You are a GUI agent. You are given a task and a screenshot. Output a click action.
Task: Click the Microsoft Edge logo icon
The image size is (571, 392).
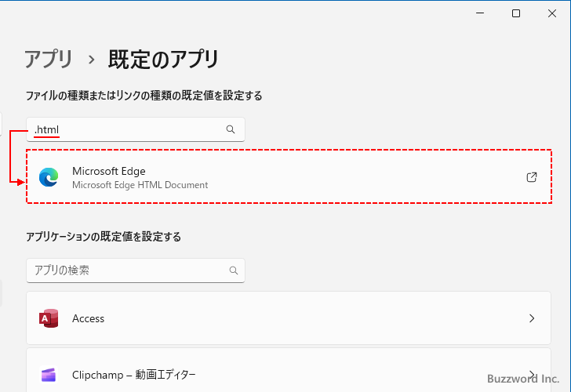pyautogui.click(x=49, y=177)
